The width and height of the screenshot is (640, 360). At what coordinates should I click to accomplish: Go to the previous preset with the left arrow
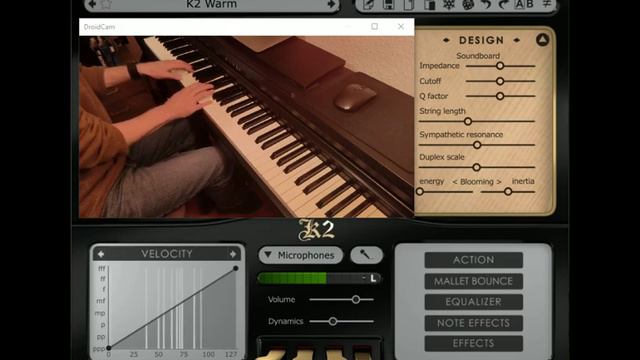tap(92, 4)
